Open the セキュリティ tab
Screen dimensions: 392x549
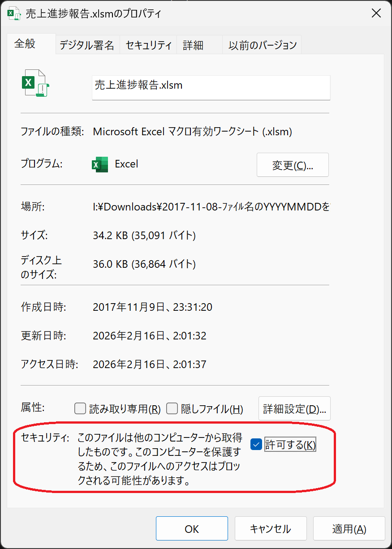coord(148,45)
